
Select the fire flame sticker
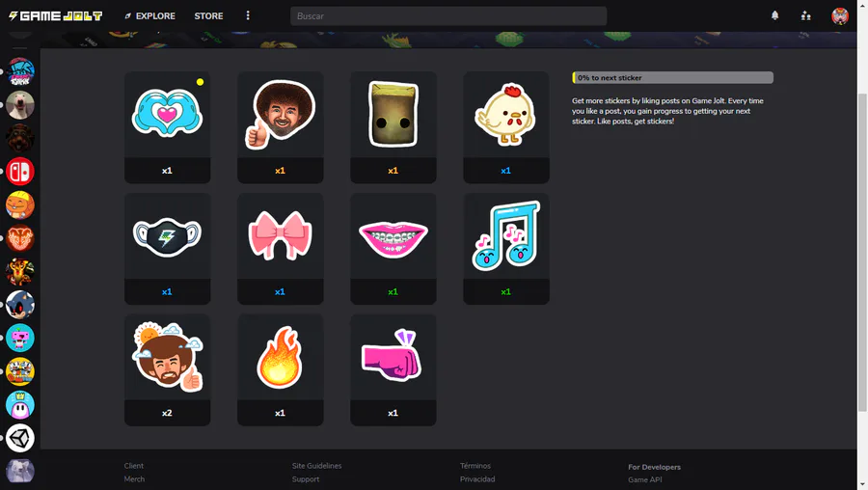[x=280, y=357]
